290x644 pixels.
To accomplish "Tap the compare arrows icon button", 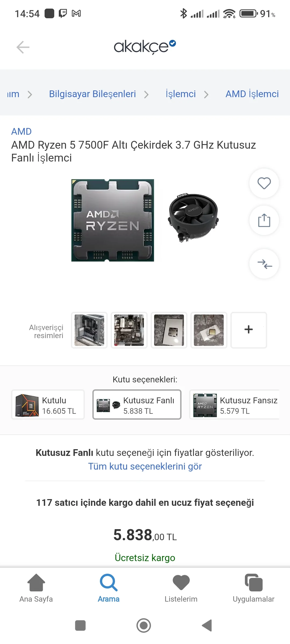I will (264, 264).
